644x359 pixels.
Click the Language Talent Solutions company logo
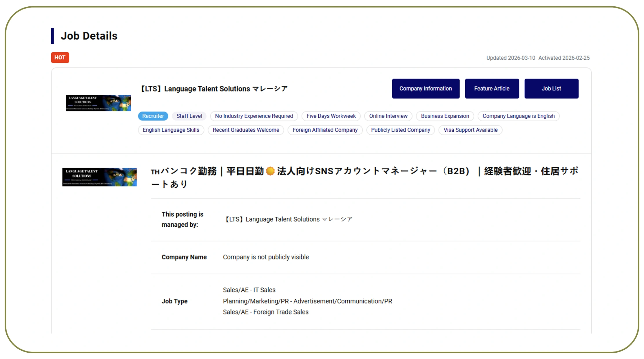click(98, 103)
